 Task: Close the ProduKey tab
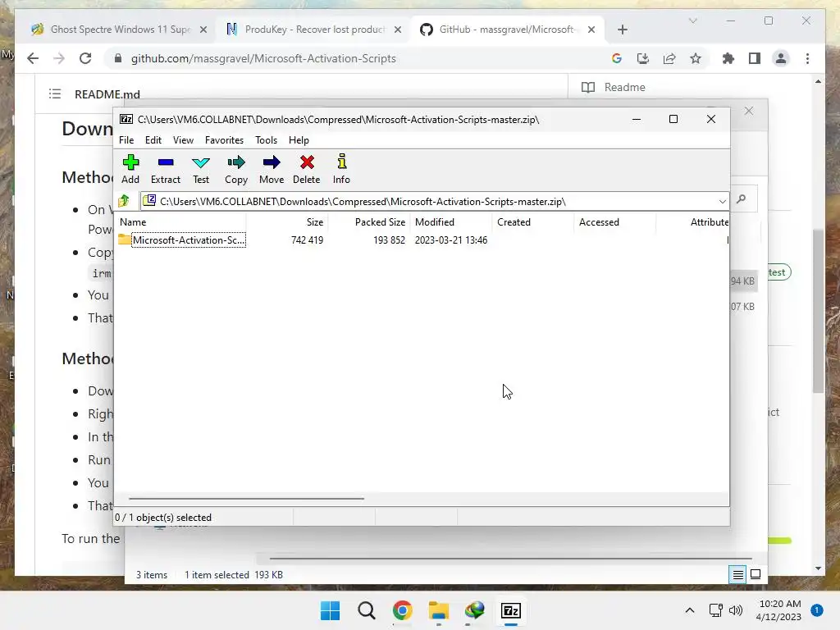(398, 30)
